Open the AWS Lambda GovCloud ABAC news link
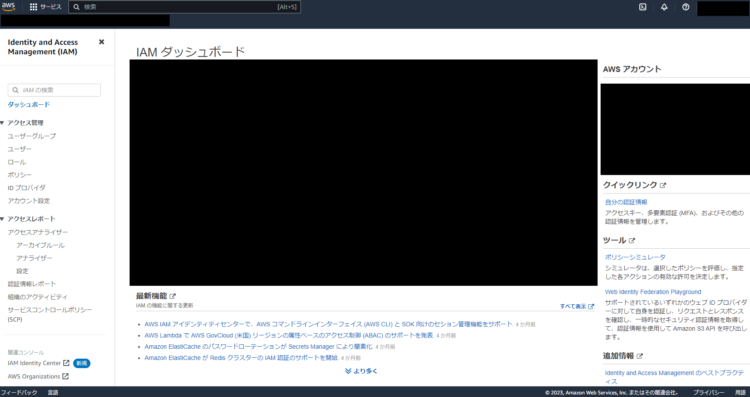 click(x=288, y=335)
